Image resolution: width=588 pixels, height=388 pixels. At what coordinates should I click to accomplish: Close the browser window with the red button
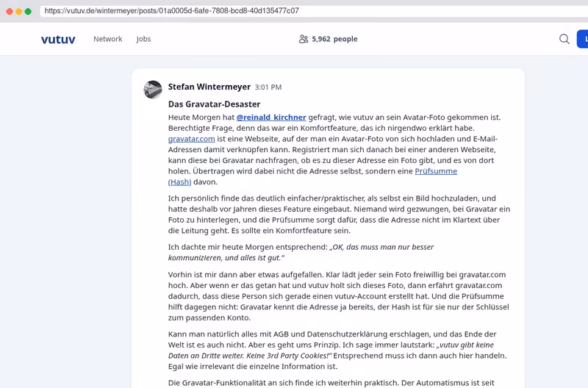pos(10,11)
